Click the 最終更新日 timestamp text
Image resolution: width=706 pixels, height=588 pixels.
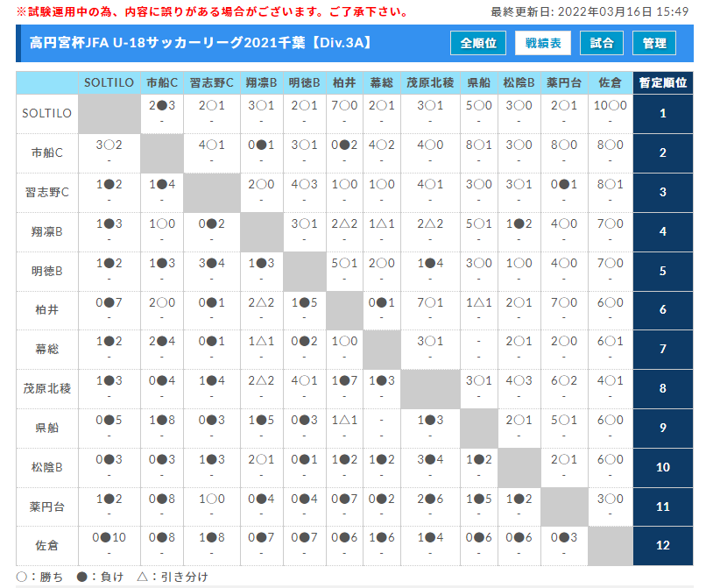590,12
